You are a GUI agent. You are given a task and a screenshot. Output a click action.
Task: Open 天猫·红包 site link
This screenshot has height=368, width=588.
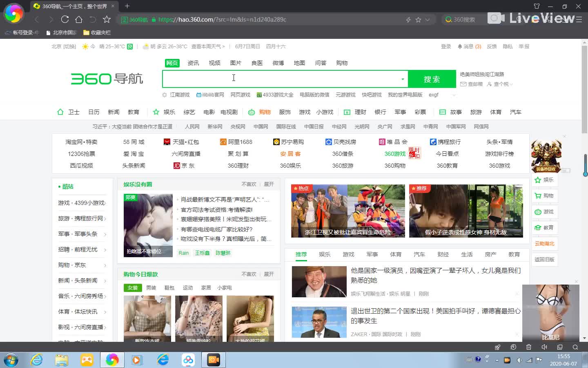pos(181,142)
